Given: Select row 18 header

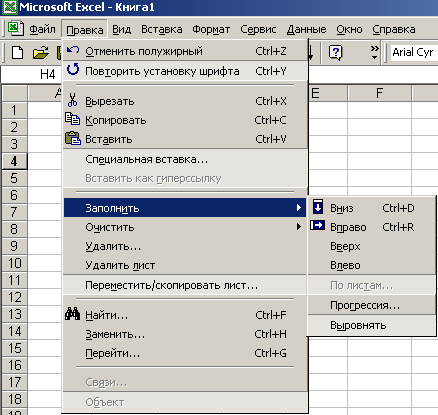Looking at the screenshot, I should tap(14, 399).
